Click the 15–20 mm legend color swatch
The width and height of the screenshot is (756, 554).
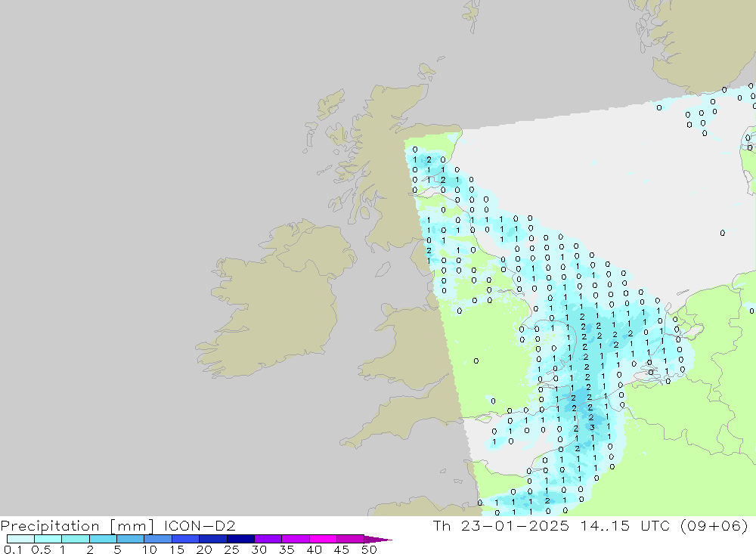click(186, 539)
